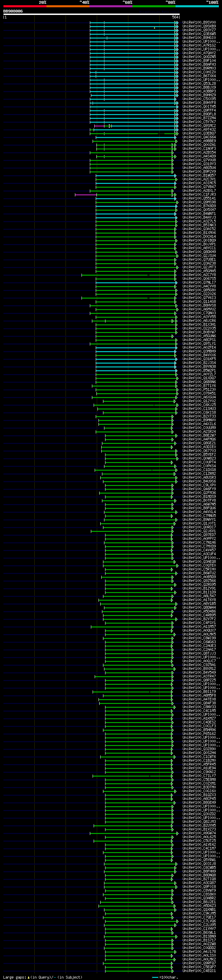
Task: Select hit UniRef100_A9BBE9
Action: pyautogui.click(x=199, y=141)
